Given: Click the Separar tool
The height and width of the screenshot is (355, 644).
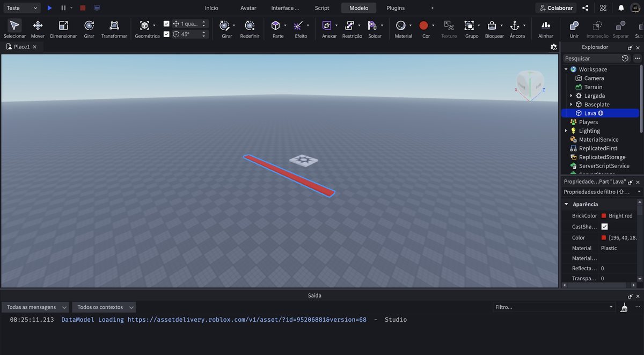Looking at the screenshot, I should (620, 28).
